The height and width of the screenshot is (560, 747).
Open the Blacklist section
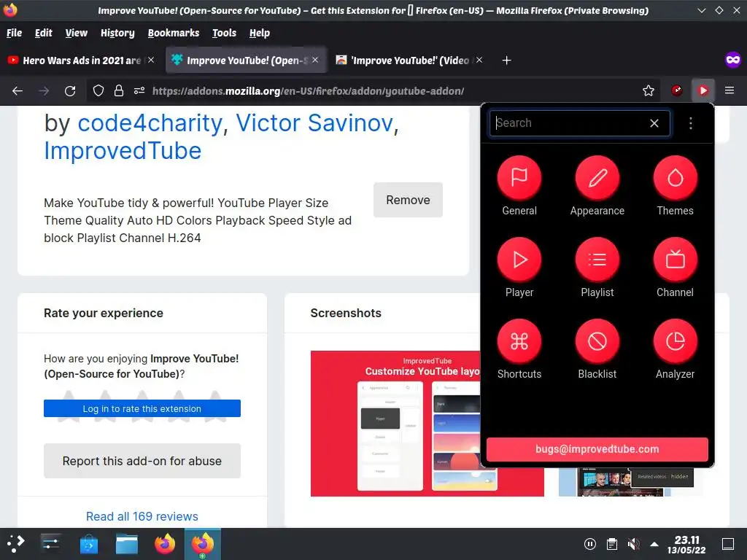pyautogui.click(x=597, y=349)
